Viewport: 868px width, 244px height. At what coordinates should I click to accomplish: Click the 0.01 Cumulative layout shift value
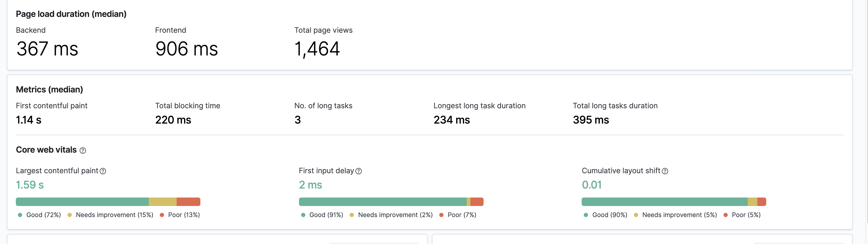click(592, 185)
